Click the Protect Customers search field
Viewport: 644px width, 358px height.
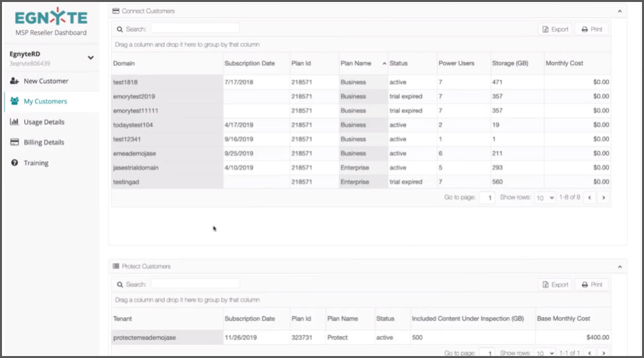(194, 284)
